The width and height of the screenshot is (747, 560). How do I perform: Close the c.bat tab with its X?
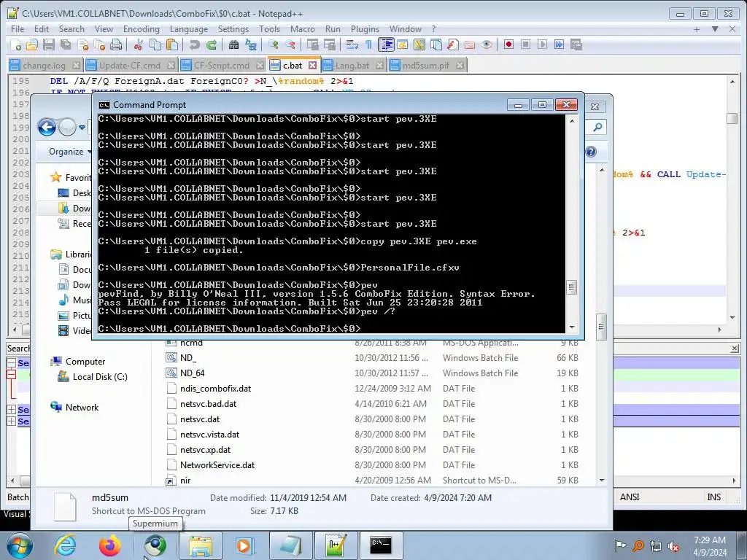pos(312,65)
